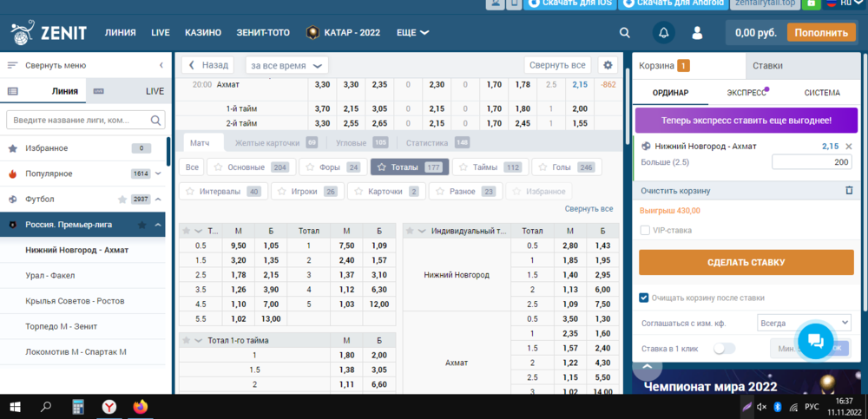Click the bet amount field showing 200
The height and width of the screenshot is (419, 868).
coord(813,162)
